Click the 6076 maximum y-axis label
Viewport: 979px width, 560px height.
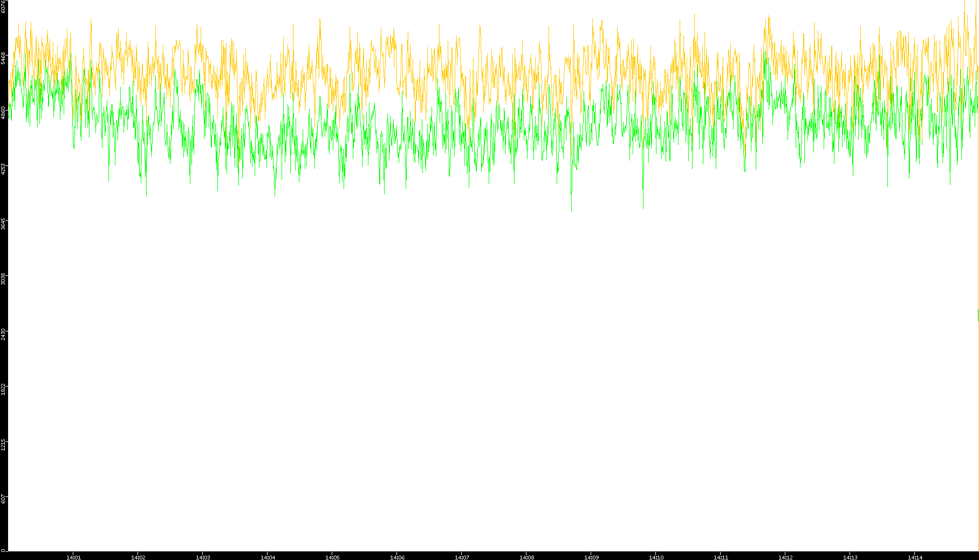tap(3, 6)
